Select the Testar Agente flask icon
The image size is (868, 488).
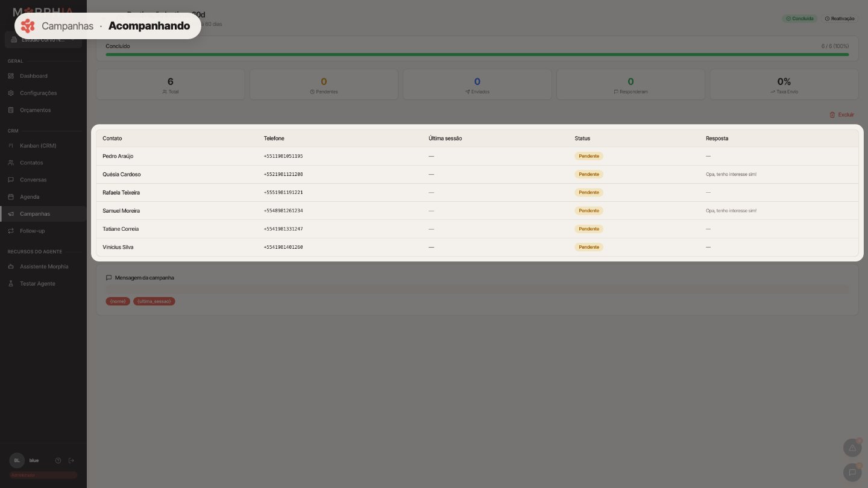(x=11, y=284)
